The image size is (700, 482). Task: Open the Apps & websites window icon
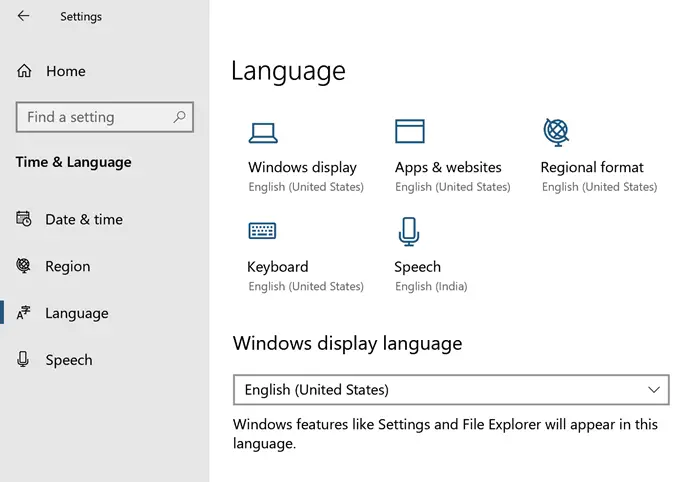(x=409, y=131)
